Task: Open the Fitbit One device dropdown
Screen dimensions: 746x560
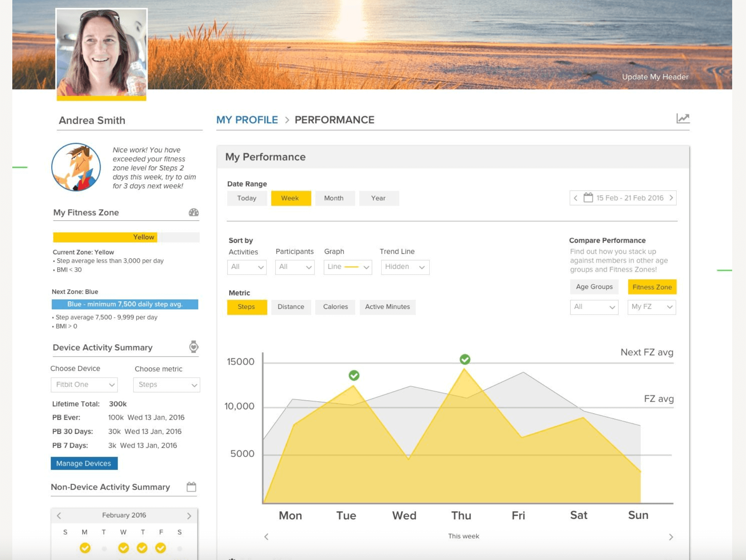Action: click(84, 385)
